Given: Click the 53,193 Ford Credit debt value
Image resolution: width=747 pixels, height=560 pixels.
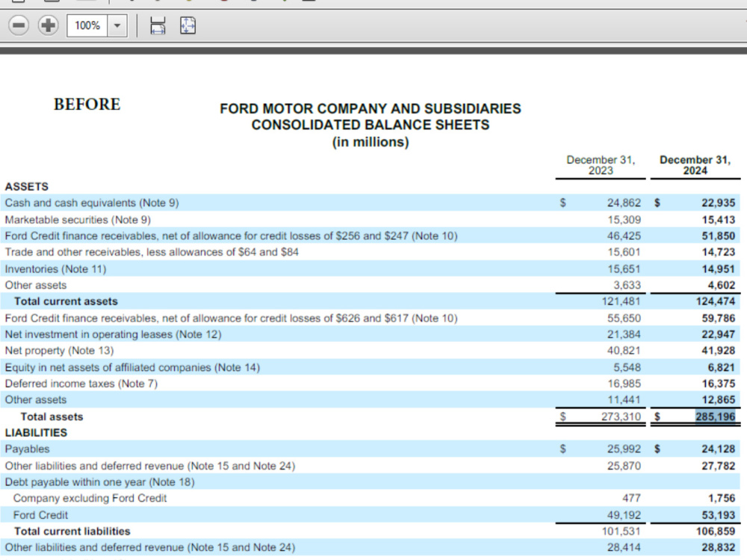Looking at the screenshot, I should point(719,514).
